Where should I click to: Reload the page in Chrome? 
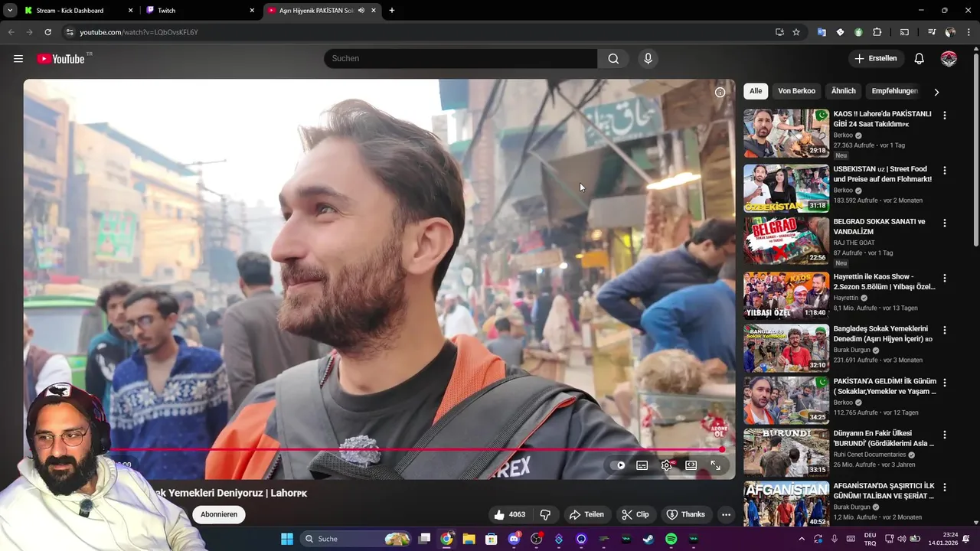click(47, 32)
